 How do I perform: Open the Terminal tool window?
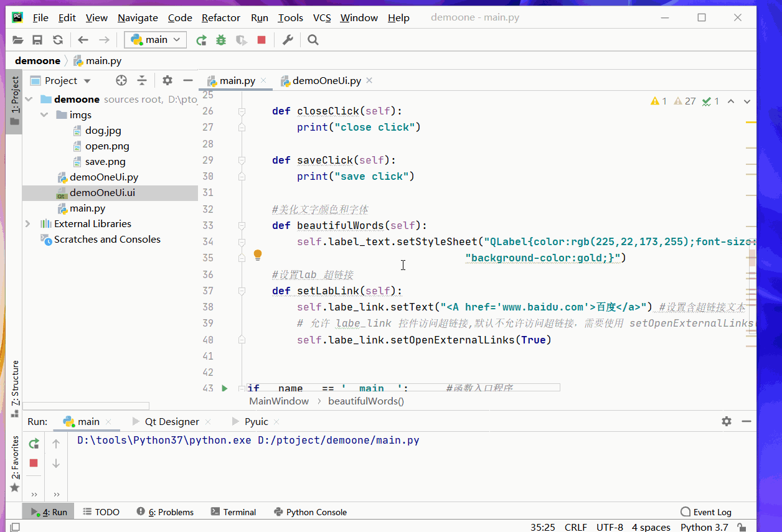[233, 512]
